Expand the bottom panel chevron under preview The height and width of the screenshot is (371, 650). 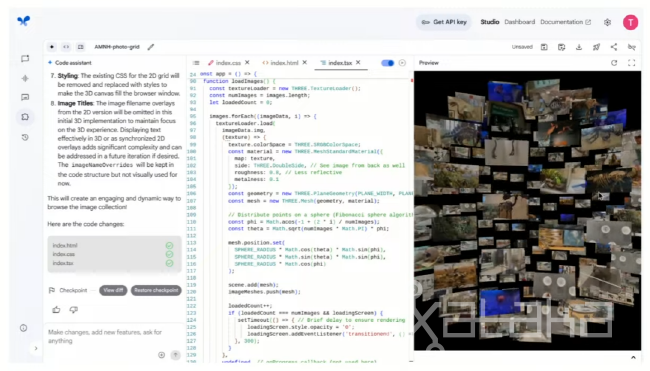coord(633,357)
